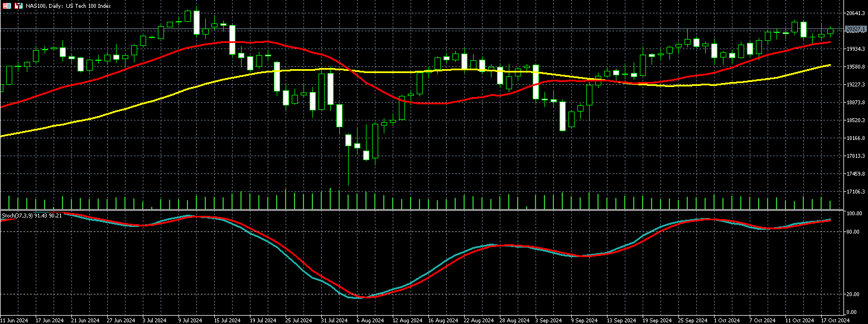Click the 18520.3 price scale label
This screenshot has width=868, height=324.
[856, 120]
